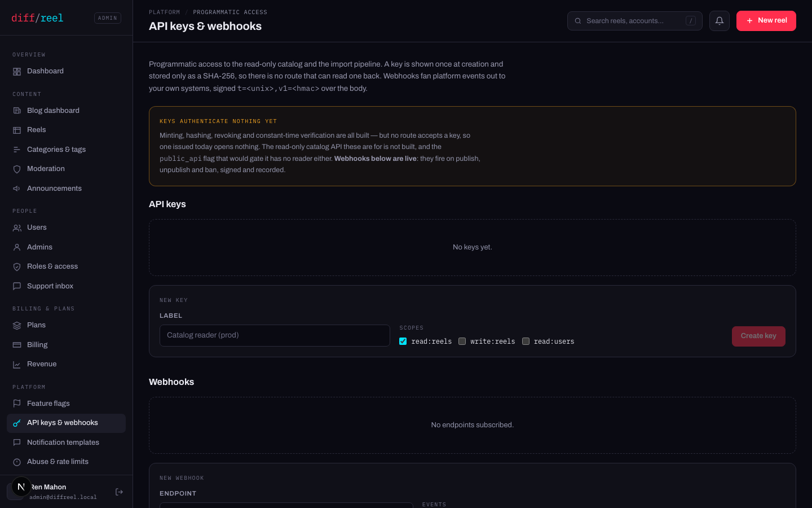Go to Feature flags page
This screenshot has height=508, width=812.
pyautogui.click(x=66, y=404)
